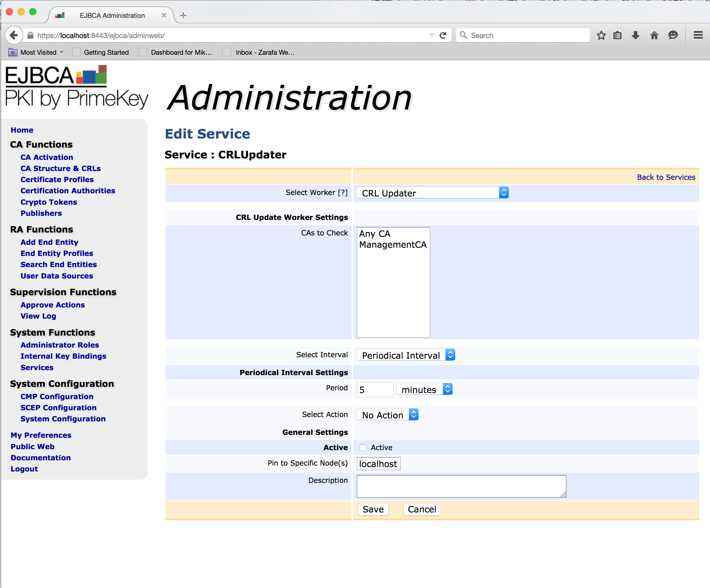The image size is (710, 588).
Task: Click the Firefox home icon
Action: (654, 35)
